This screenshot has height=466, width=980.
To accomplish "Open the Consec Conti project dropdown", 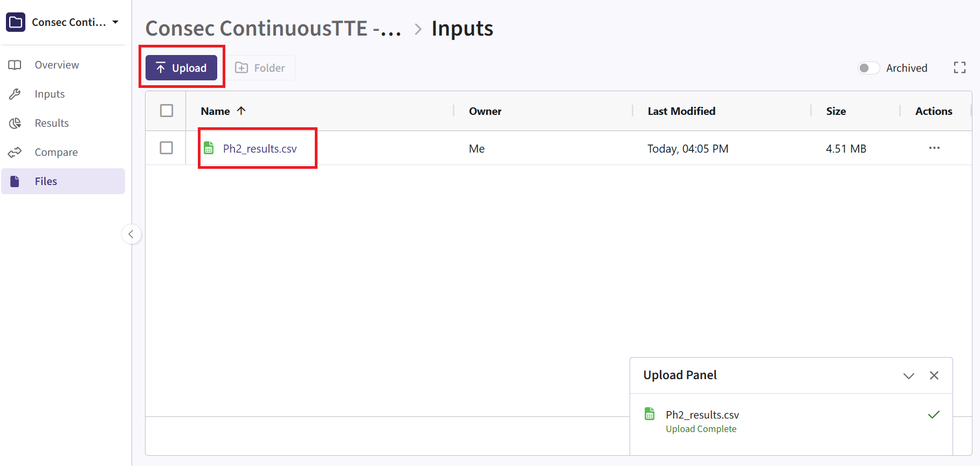I will (115, 22).
